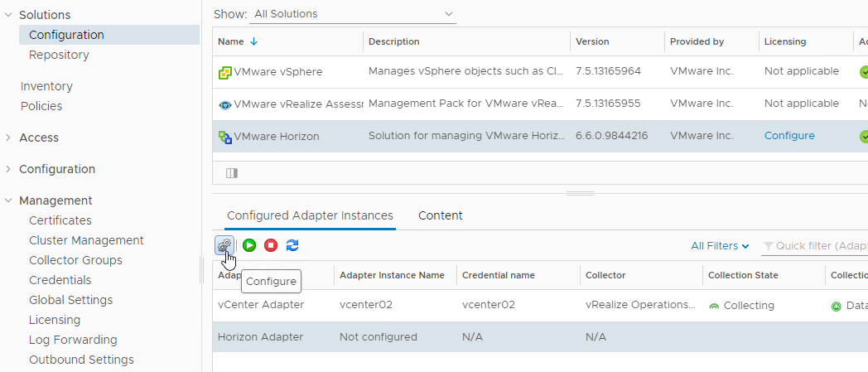Click in the Quick filter input field
Image resolution: width=868 pixels, height=372 pixels.
point(821,246)
